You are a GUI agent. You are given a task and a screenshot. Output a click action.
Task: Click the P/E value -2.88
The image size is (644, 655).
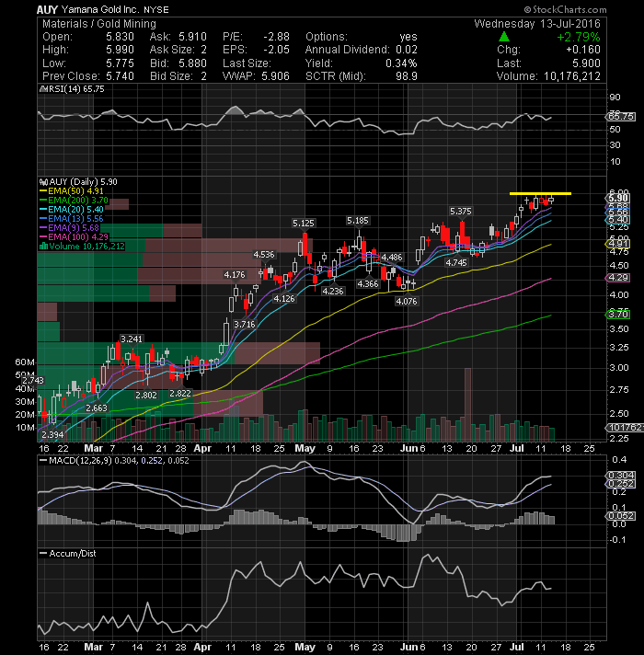click(276, 37)
